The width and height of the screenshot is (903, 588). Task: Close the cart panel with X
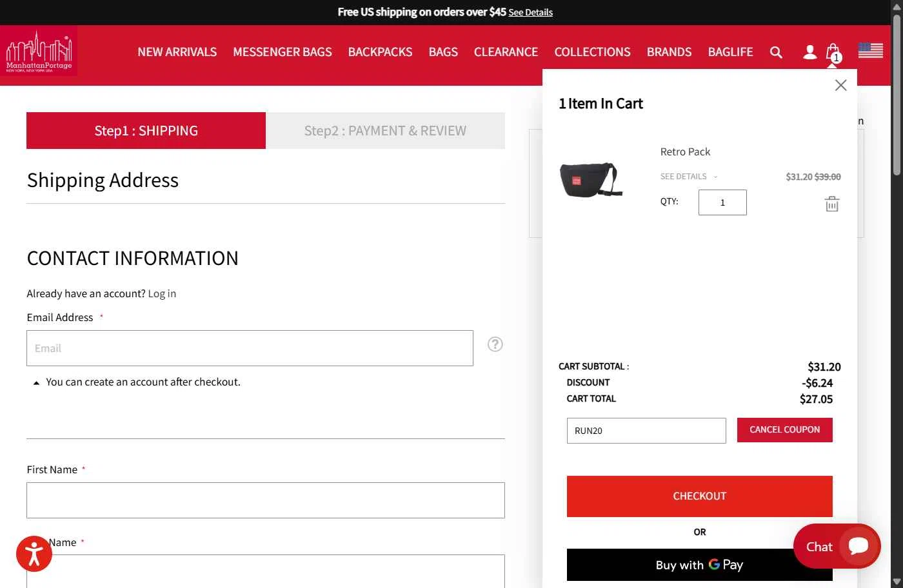tap(840, 85)
